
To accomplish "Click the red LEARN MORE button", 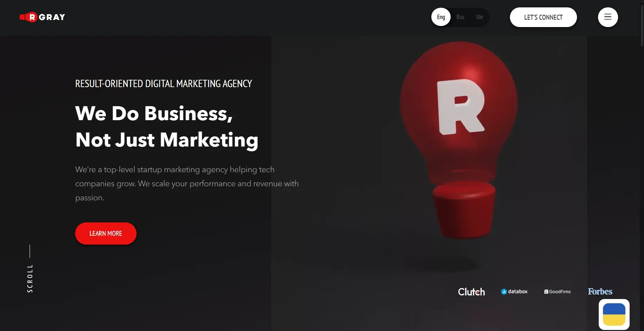I will click(106, 233).
